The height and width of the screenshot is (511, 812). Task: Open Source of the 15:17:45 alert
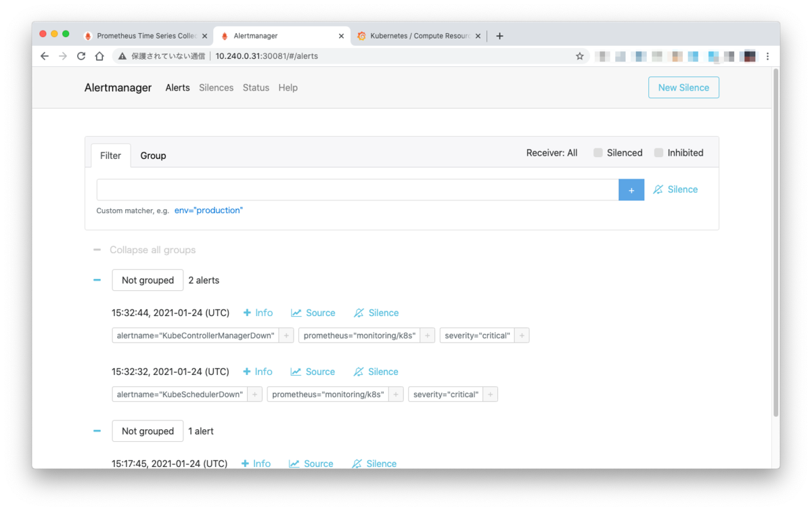[311, 464]
